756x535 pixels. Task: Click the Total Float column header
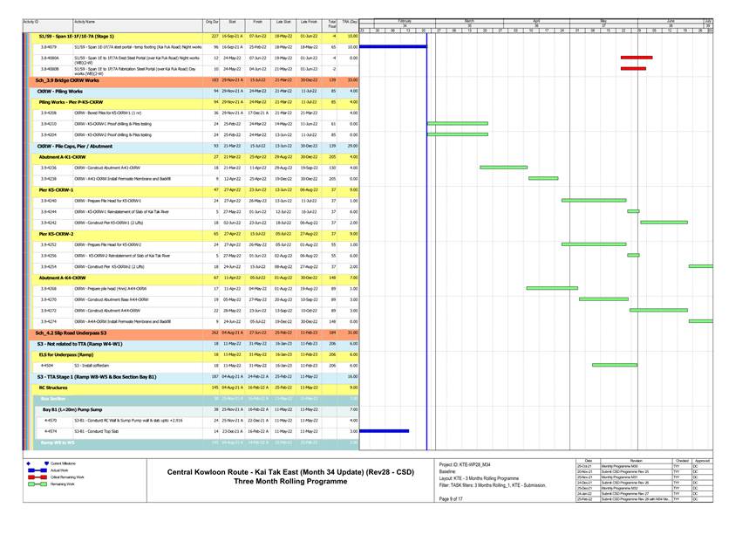point(332,24)
